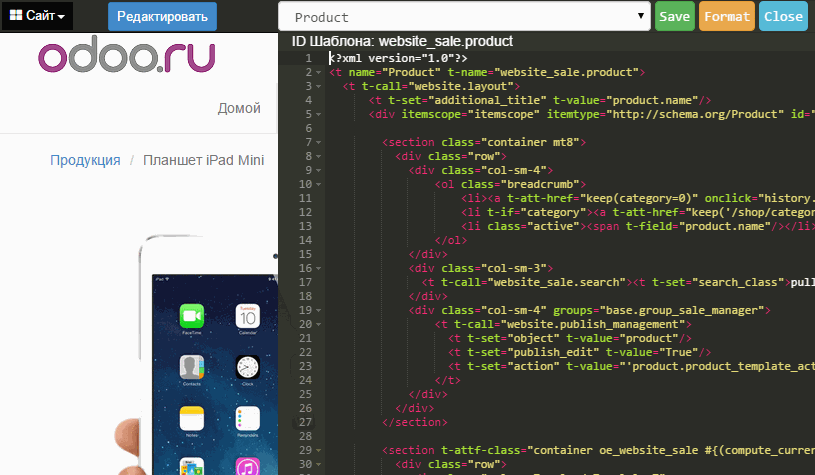The image size is (815, 475).
Task: Collapse code fold arrow on line 5
Action: 318,115
